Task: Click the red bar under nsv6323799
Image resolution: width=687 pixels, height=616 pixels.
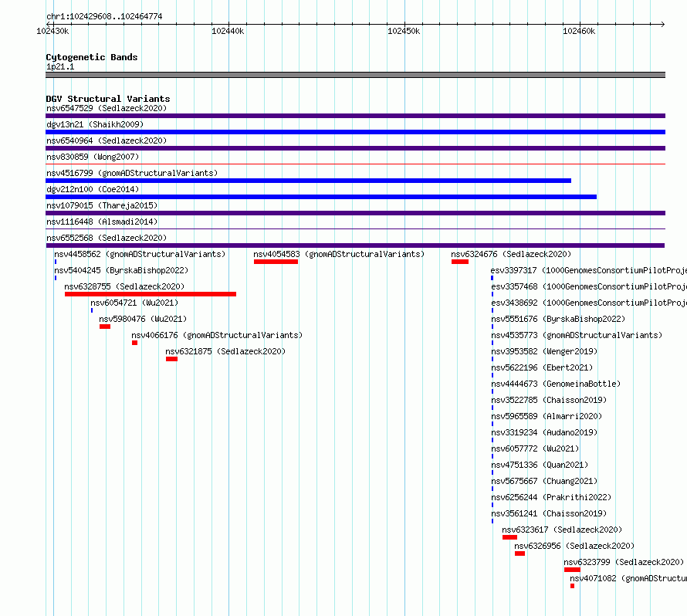Action: (x=572, y=570)
